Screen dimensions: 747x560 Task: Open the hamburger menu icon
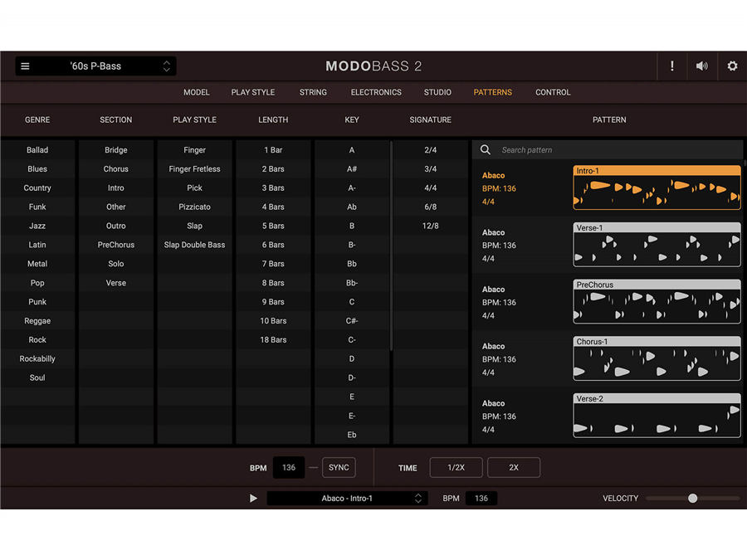tap(25, 66)
